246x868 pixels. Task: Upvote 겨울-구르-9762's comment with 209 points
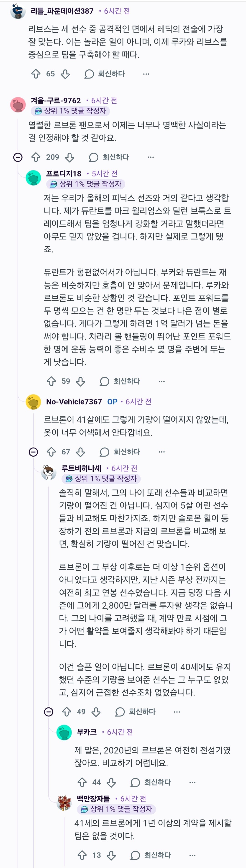[x=36, y=157]
